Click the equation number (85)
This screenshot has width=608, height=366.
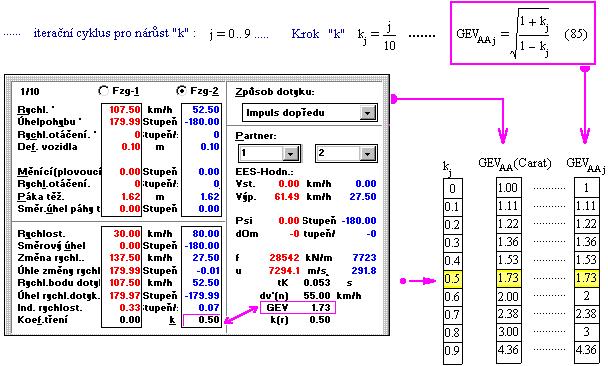point(576,34)
